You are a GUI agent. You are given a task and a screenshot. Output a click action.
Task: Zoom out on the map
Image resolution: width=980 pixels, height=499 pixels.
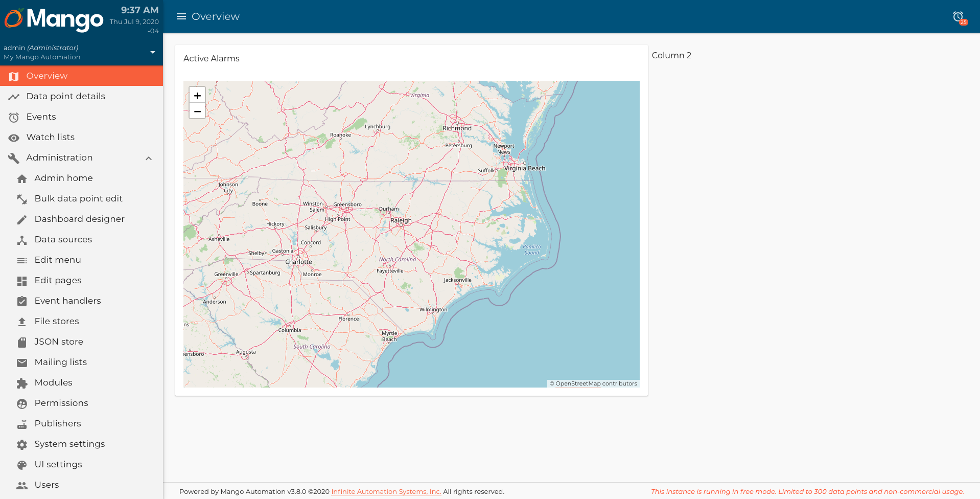197,111
